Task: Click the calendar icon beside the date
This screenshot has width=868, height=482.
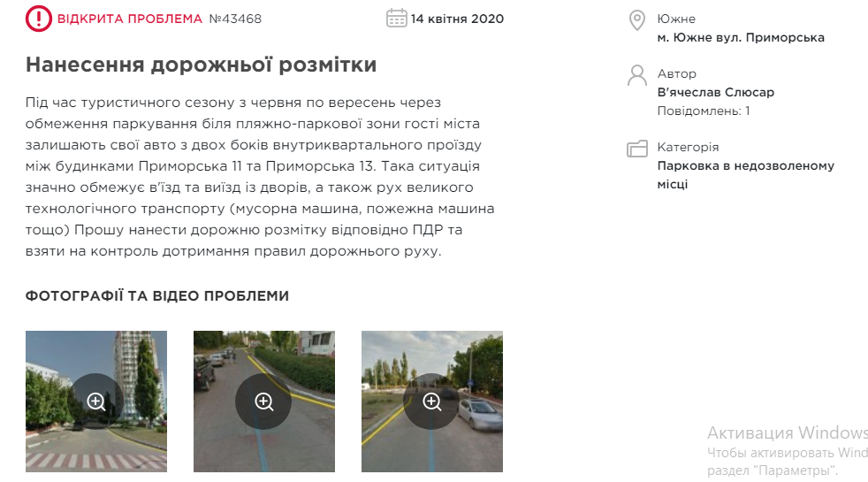Action: [396, 18]
